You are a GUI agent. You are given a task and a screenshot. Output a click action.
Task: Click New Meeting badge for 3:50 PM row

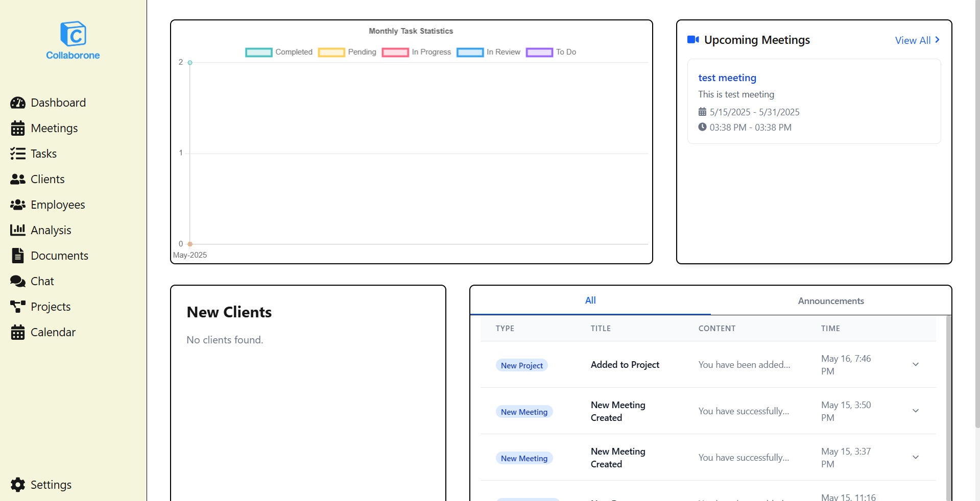(524, 412)
